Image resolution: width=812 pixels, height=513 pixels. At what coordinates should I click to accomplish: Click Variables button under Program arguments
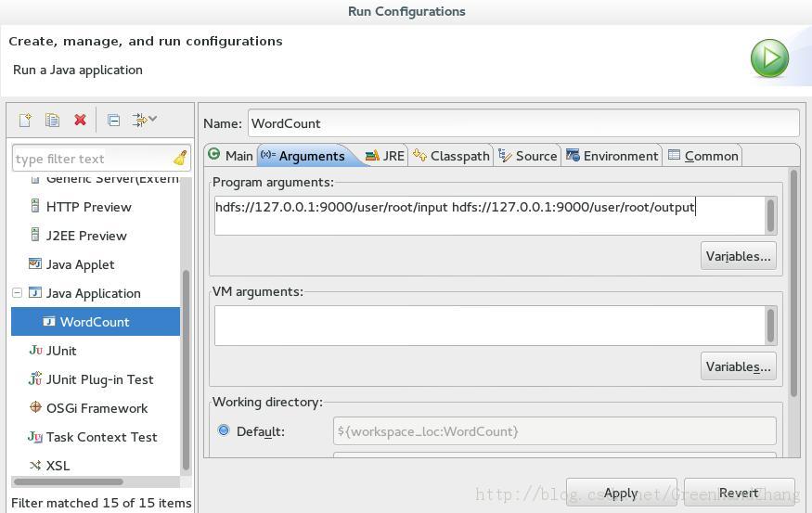[738, 256]
